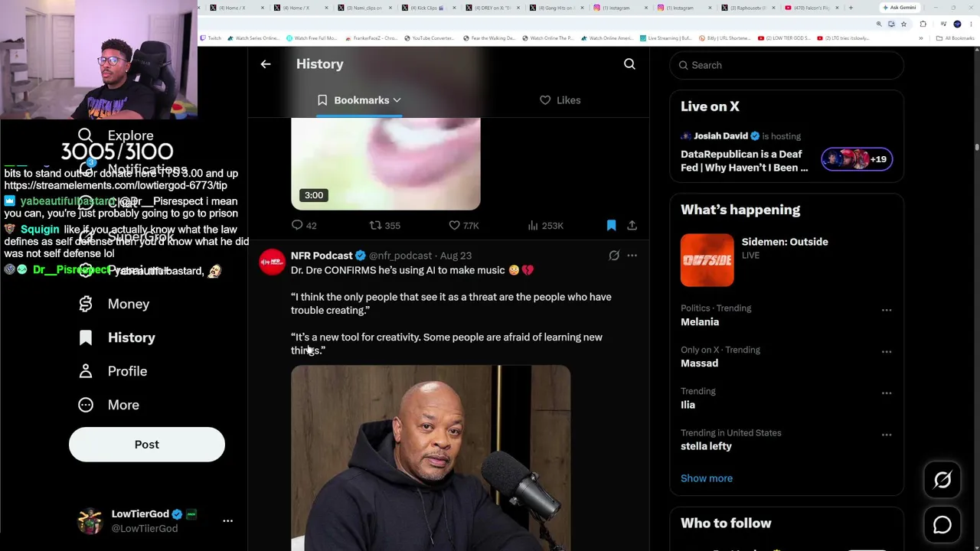The height and width of the screenshot is (551, 980).
Task: Click the Post button
Action: 147,445
